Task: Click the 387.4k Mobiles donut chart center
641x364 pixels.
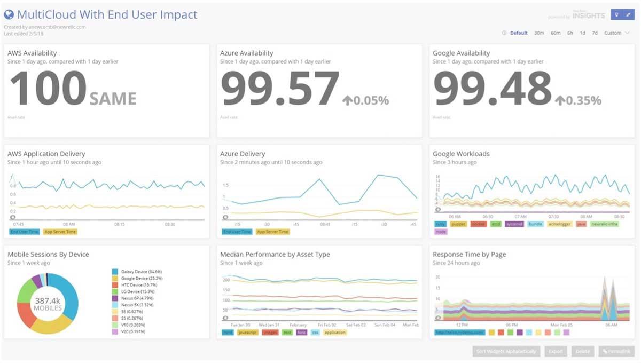Action: click(x=48, y=303)
